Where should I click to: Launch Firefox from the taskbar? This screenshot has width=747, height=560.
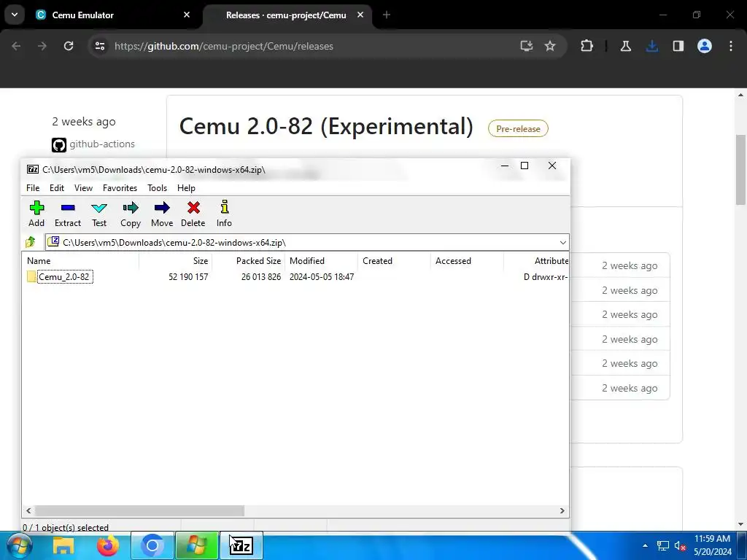tap(108, 545)
